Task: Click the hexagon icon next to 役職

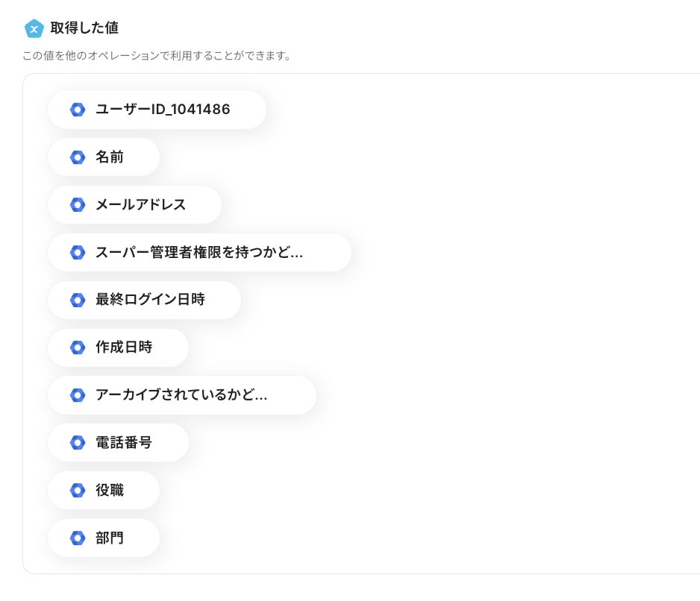Action: click(x=78, y=491)
